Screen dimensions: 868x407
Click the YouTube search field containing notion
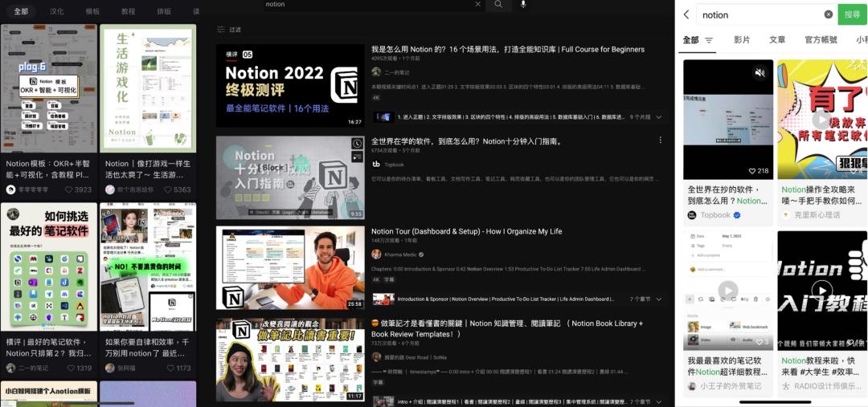coord(368,5)
